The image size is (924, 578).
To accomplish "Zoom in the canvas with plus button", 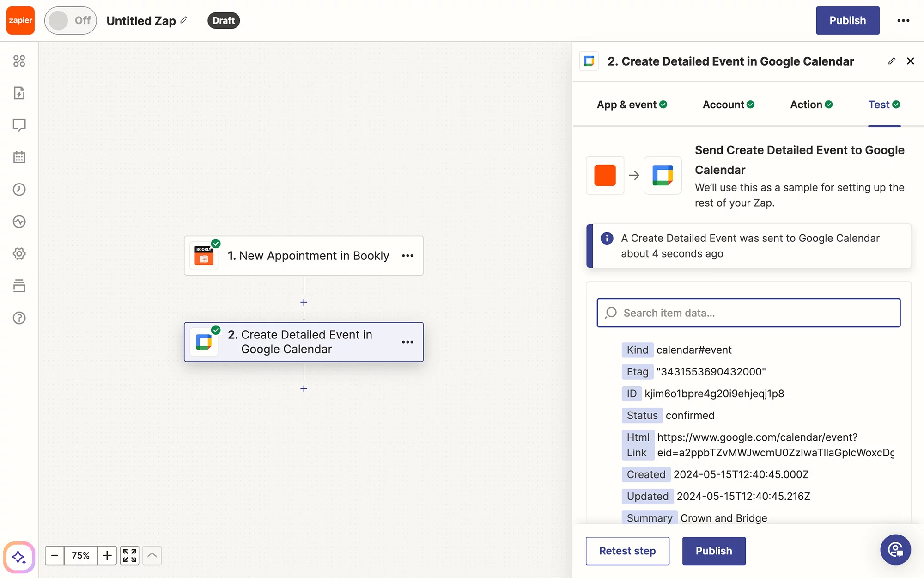I will (107, 555).
